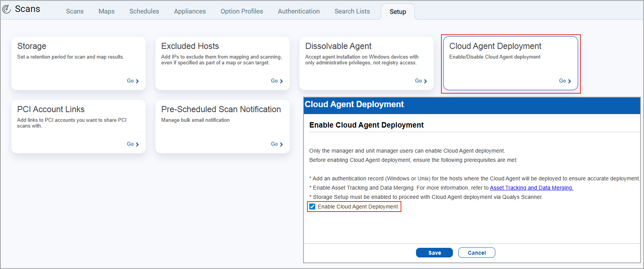
Task: Click the Cancel button
Action: coord(476,253)
